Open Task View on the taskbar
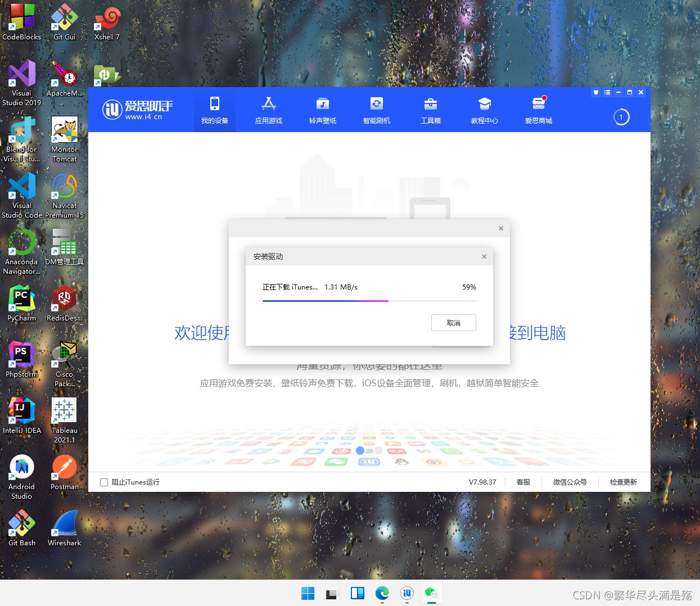 click(332, 593)
